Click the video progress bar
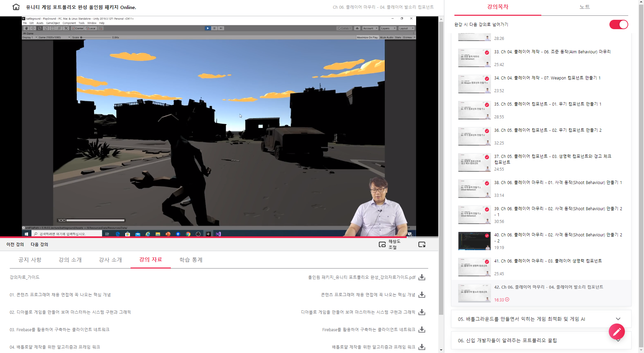Screen dimensions: 644x353 click(219, 237)
